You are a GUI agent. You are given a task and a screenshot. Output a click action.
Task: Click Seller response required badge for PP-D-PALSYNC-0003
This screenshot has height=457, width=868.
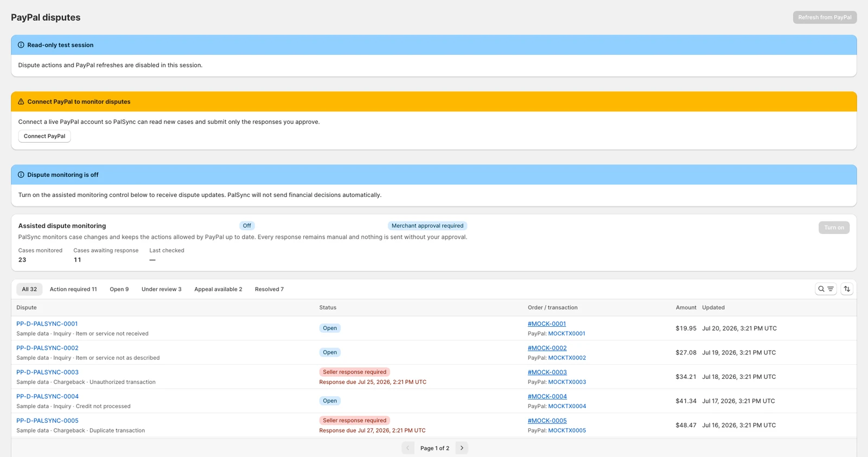[355, 372]
